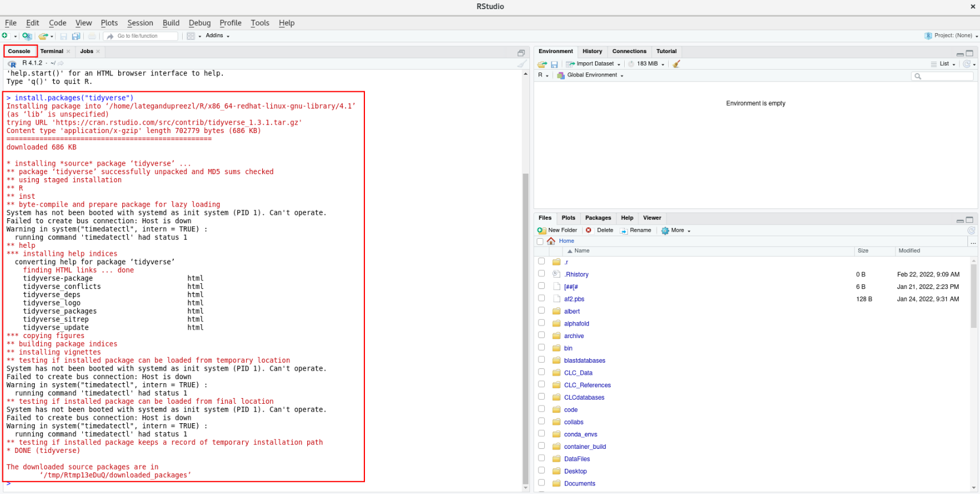Clear environment objects with the broom icon
Viewport: 980px width, 494px height.
coord(676,64)
